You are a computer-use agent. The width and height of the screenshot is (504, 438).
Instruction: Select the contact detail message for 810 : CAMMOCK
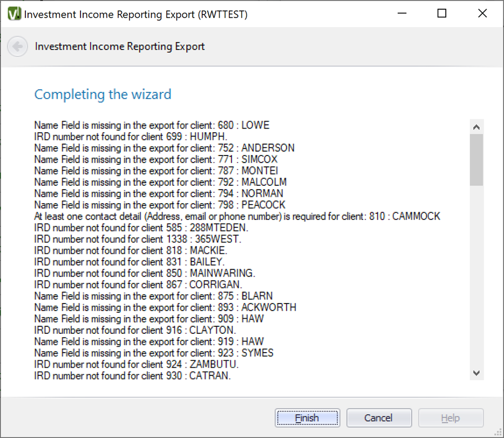(237, 216)
